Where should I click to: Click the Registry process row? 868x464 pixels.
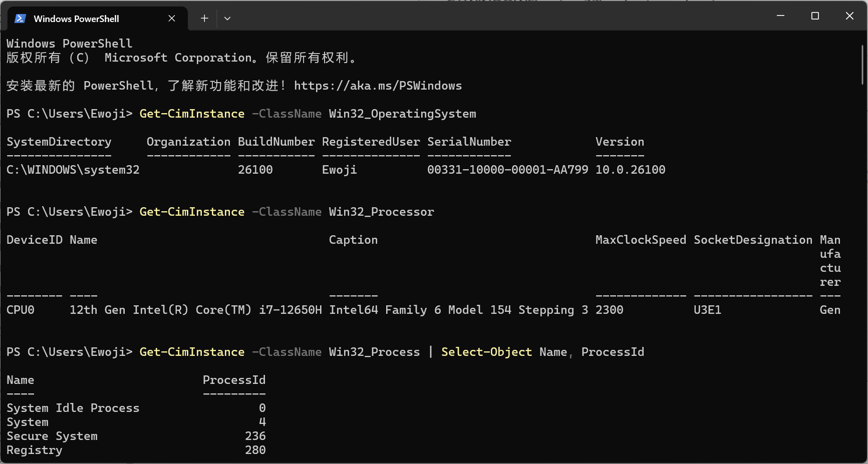[136, 450]
